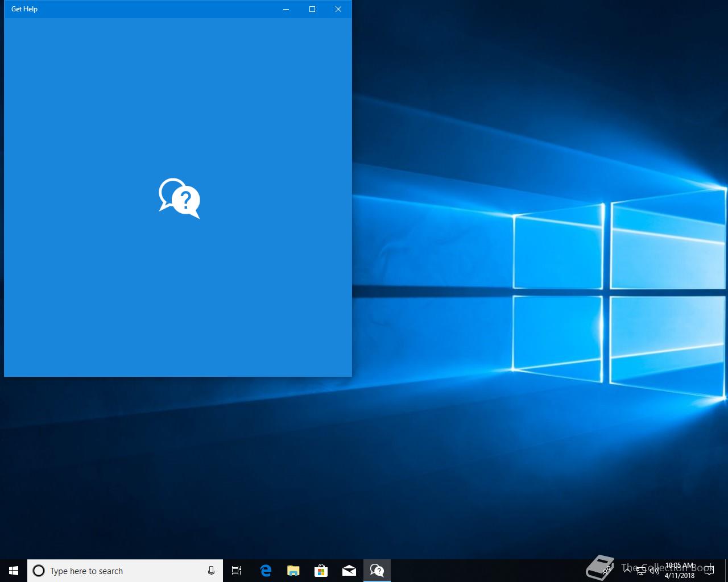Focus the "Type here to search" field

pyautogui.click(x=125, y=571)
